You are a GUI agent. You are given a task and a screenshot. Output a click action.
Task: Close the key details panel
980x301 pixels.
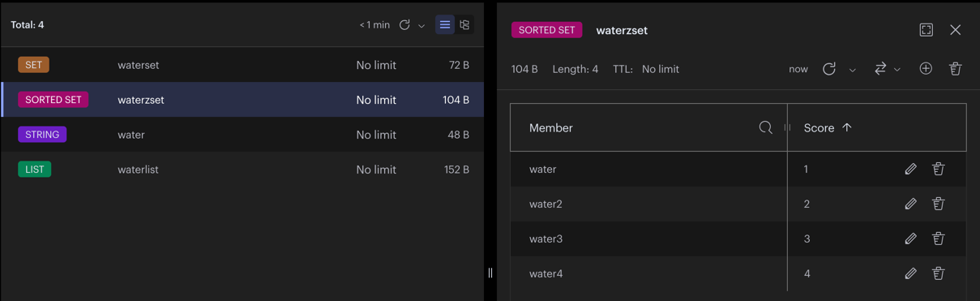[x=956, y=30]
